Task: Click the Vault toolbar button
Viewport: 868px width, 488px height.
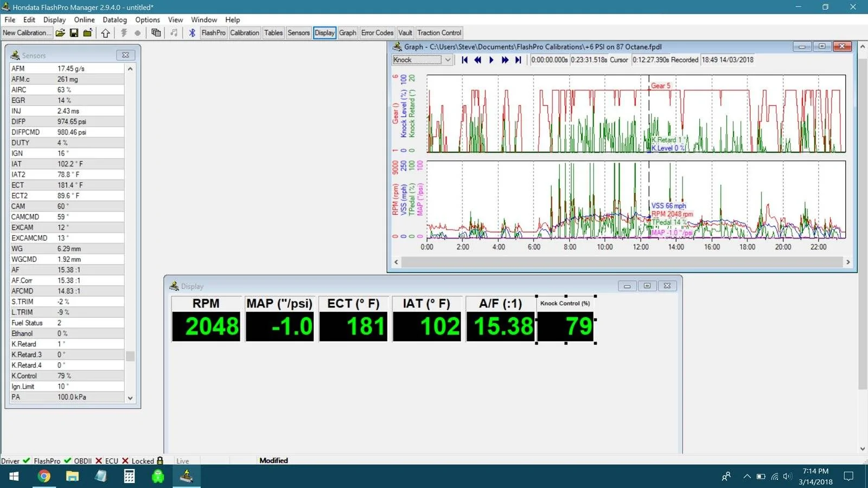Action: (x=405, y=33)
